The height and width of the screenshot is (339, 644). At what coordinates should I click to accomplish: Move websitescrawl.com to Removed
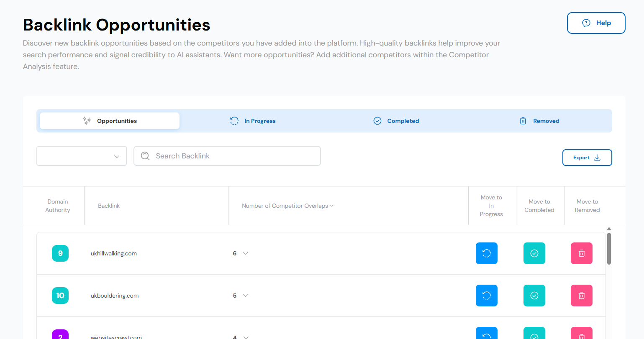pos(582,333)
